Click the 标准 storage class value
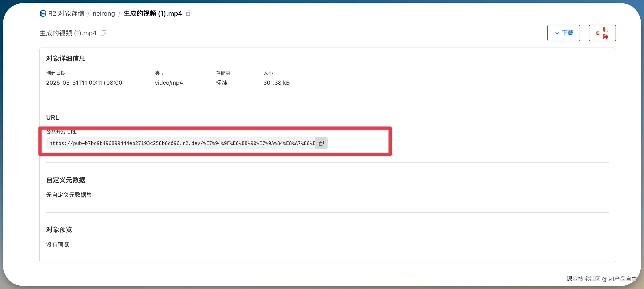 click(221, 83)
